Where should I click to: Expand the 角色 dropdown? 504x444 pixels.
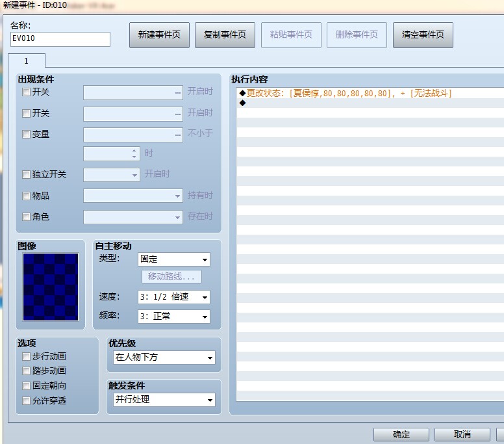pos(133,217)
